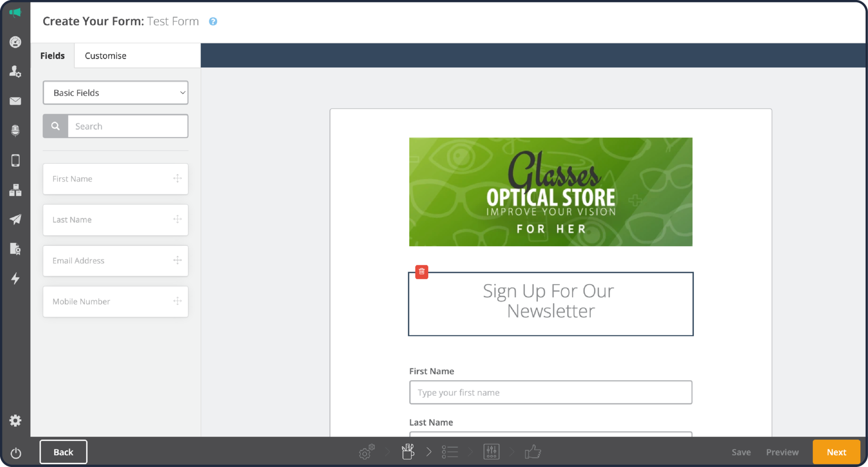Screen dimensions: 868x467
Task: Click the design step mug icon
Action: tap(407, 452)
